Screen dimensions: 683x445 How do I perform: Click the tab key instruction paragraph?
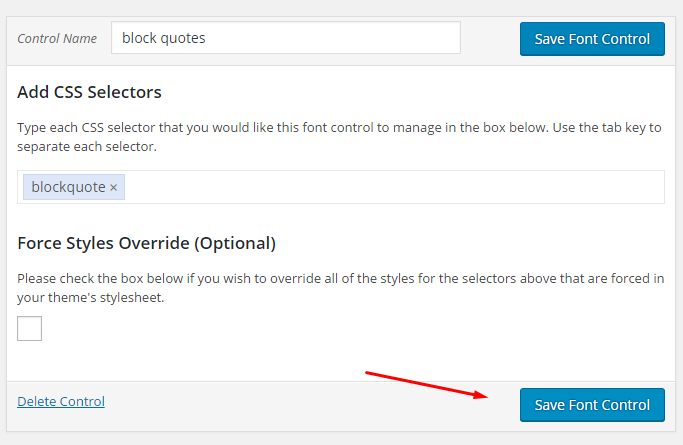pyautogui.click(x=339, y=137)
